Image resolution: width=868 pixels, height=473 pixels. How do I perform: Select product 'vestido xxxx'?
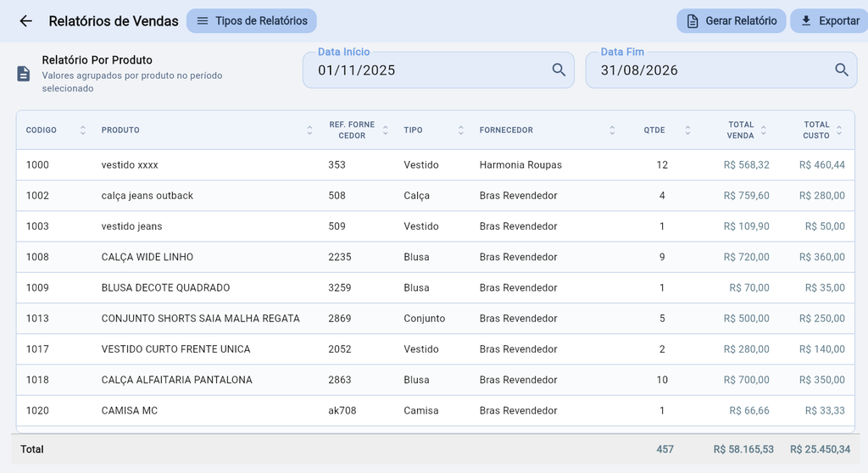[130, 165]
